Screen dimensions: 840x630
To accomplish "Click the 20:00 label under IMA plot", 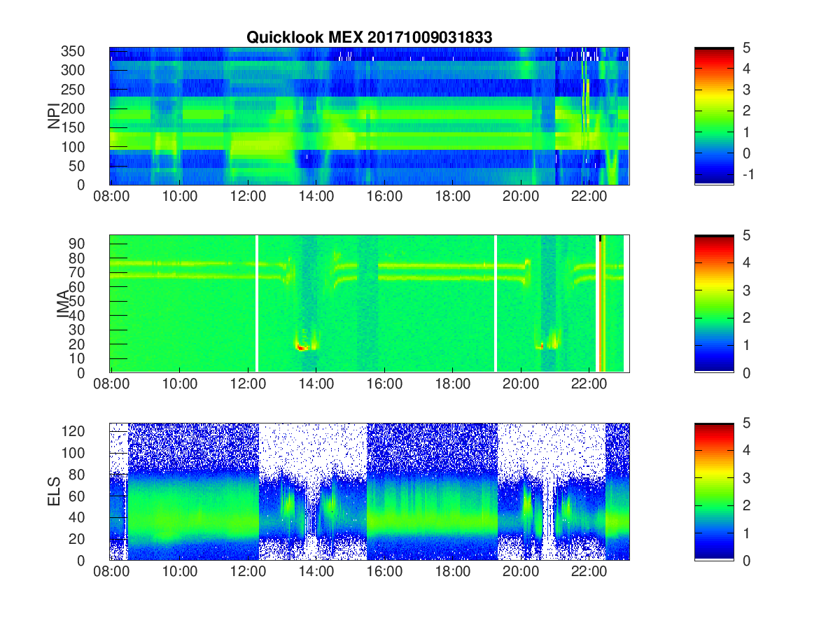I will point(521,385).
